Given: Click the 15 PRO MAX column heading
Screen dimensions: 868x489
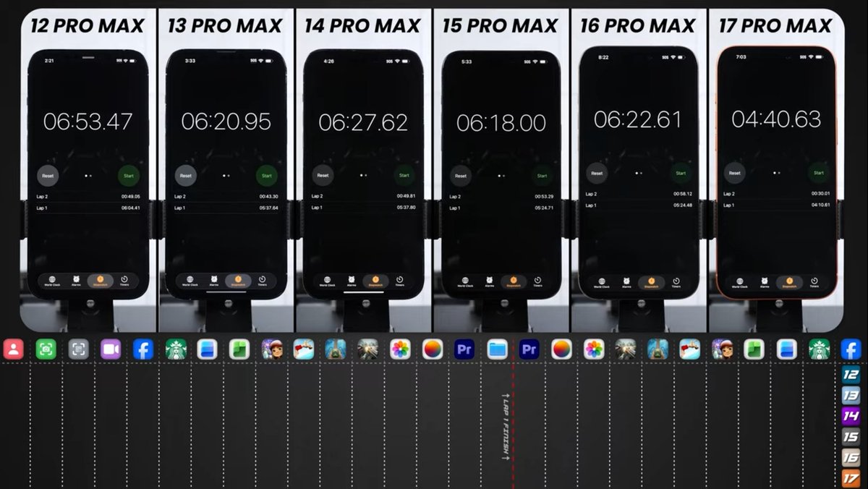Looking at the screenshot, I should click(501, 26).
